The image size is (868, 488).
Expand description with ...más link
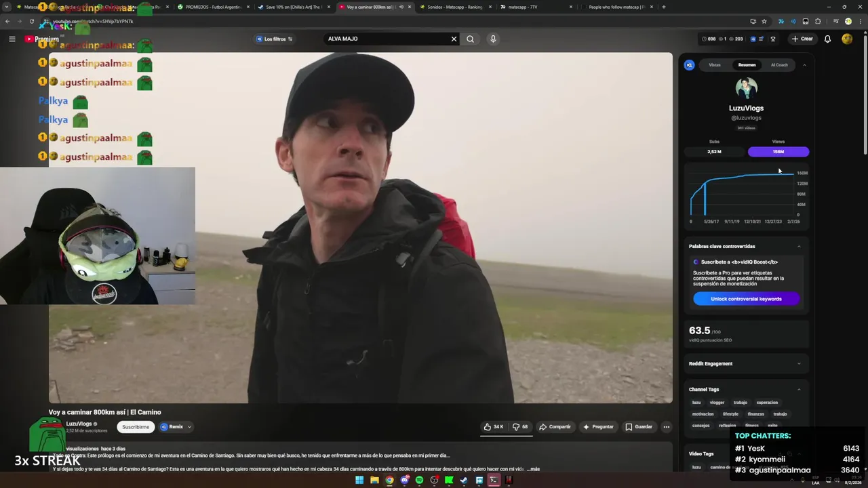533,469
